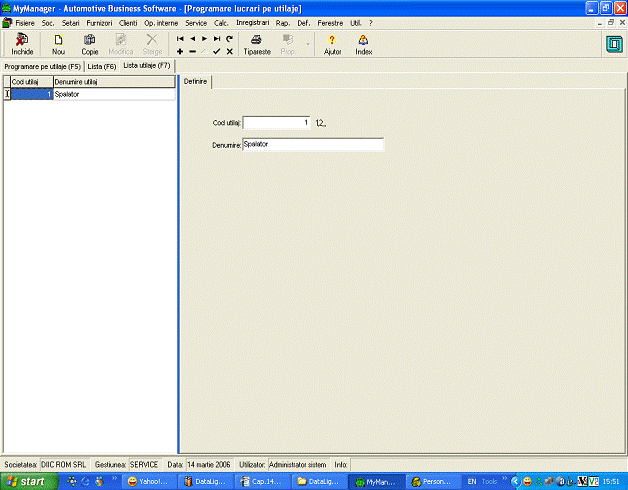
Task: Open the Inregistrari menu
Action: click(253, 22)
